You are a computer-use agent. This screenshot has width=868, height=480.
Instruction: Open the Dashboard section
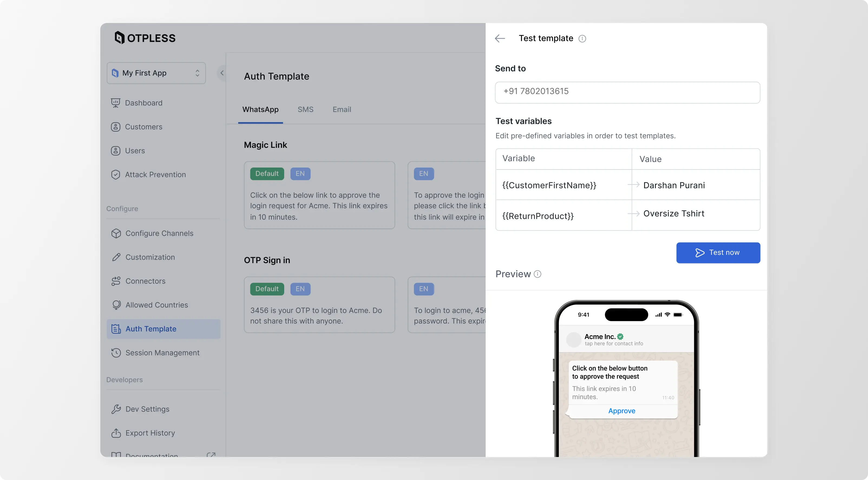coord(143,103)
